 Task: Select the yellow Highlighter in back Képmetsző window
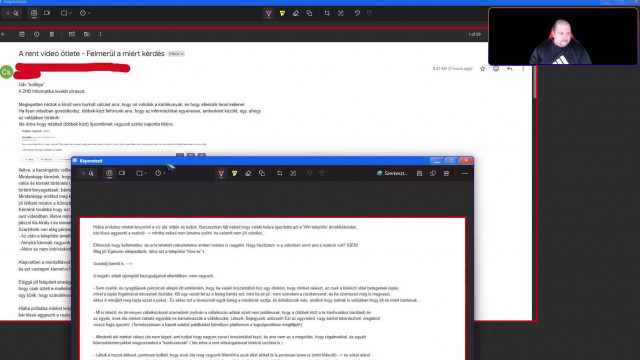coord(282,13)
